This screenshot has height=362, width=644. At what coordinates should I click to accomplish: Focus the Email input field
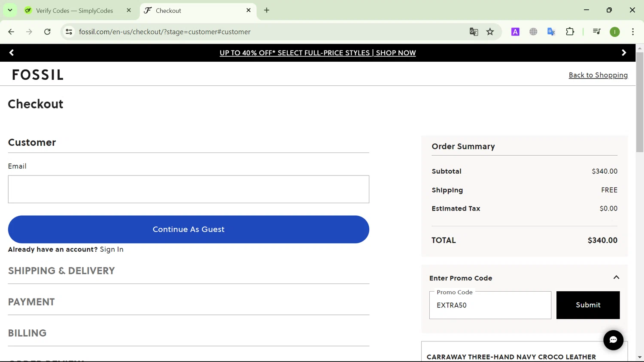pos(188,189)
